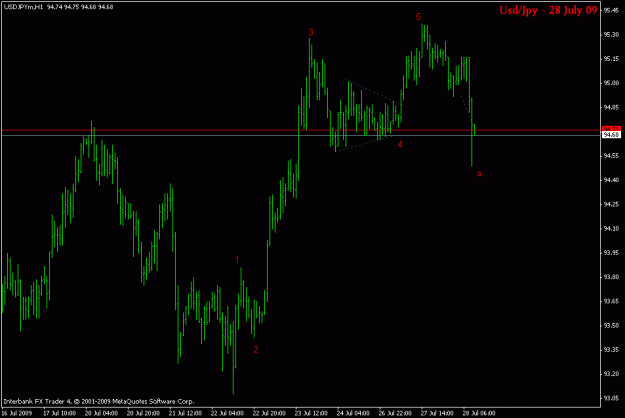Click the 93.95 price axis label
Screen dimensions: 625x418
tap(611, 253)
